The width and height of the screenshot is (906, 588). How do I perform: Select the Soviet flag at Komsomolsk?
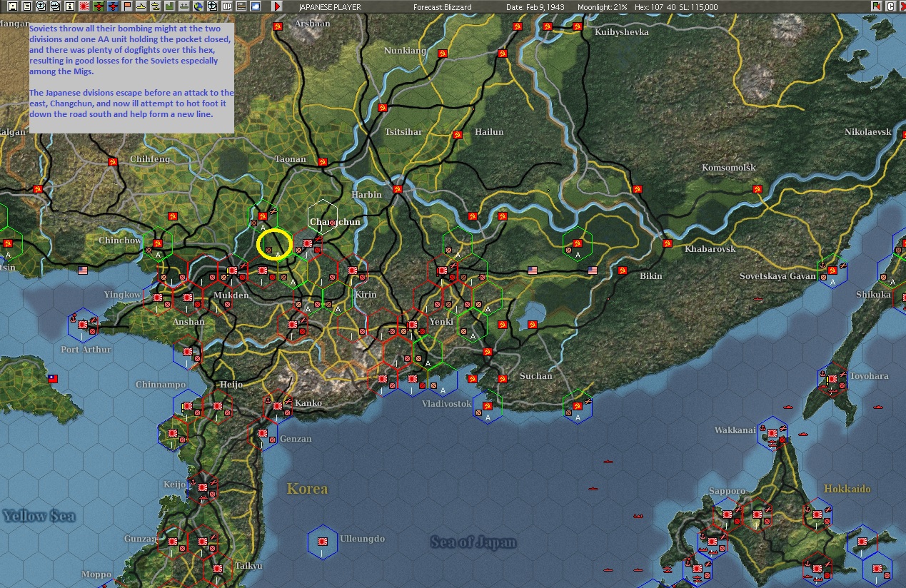(756, 190)
